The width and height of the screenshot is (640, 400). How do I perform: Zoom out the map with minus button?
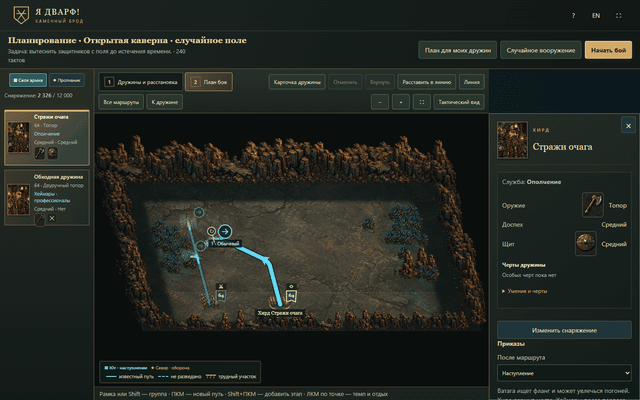click(x=380, y=102)
